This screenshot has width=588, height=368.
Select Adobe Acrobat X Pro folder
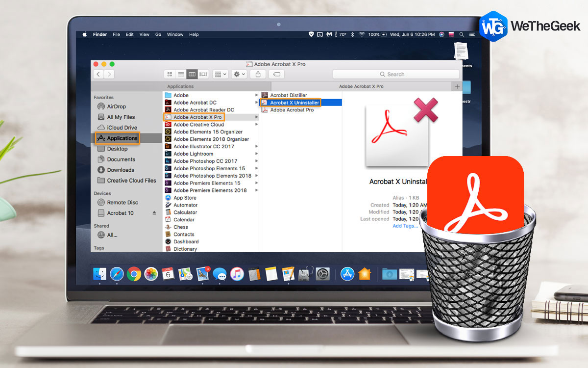pos(211,117)
